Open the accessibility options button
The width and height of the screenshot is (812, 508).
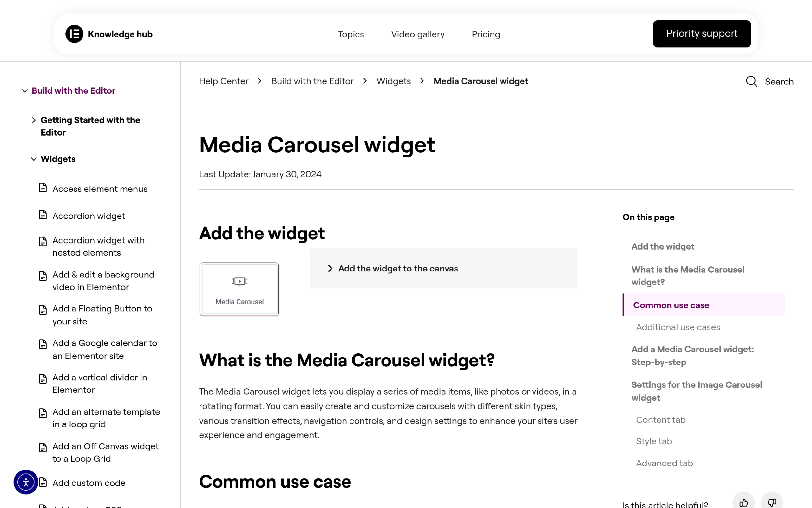(x=26, y=482)
